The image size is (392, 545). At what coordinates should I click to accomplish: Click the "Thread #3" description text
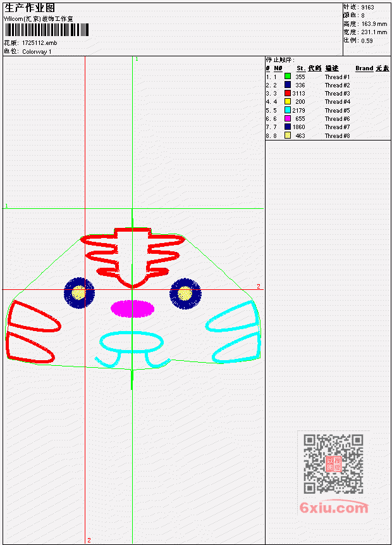pyautogui.click(x=338, y=94)
